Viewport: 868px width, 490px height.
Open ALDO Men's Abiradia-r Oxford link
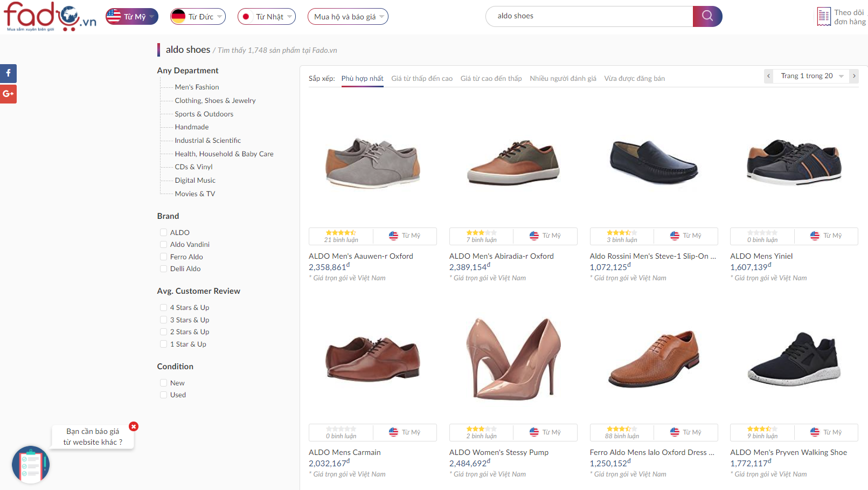coord(502,256)
